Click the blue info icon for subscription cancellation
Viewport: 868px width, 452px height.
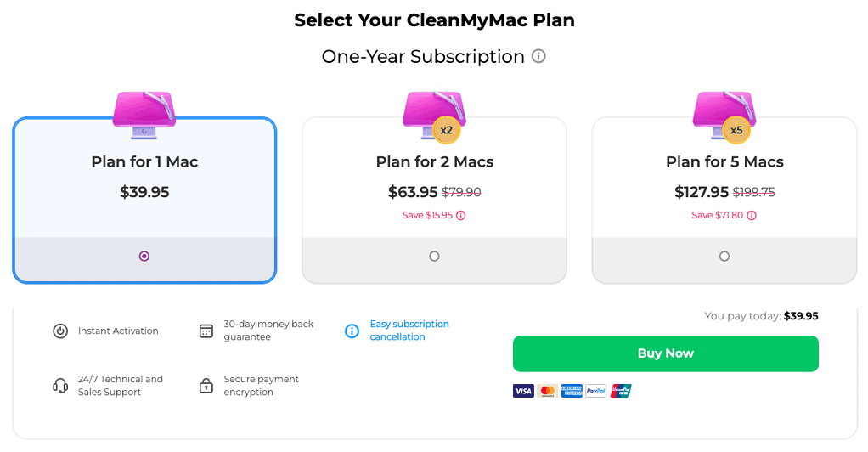(352, 331)
